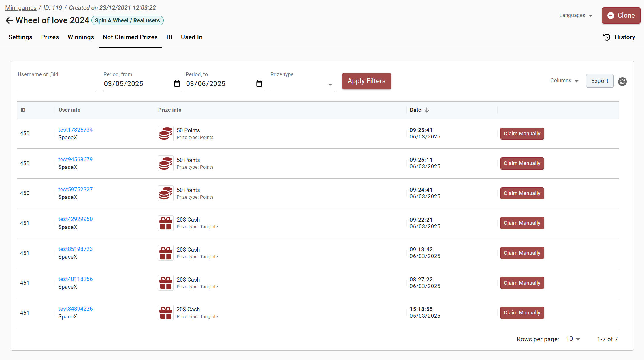This screenshot has width=644, height=360.
Task: Click the gift icon for test84894226 prize
Action: 165,313
